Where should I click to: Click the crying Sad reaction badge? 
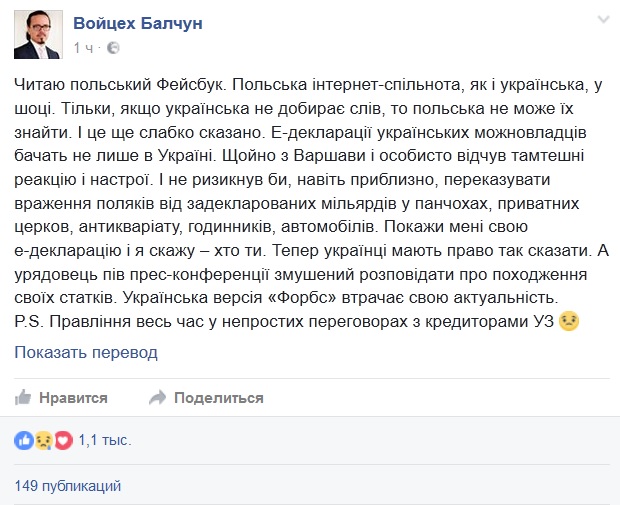point(43,440)
